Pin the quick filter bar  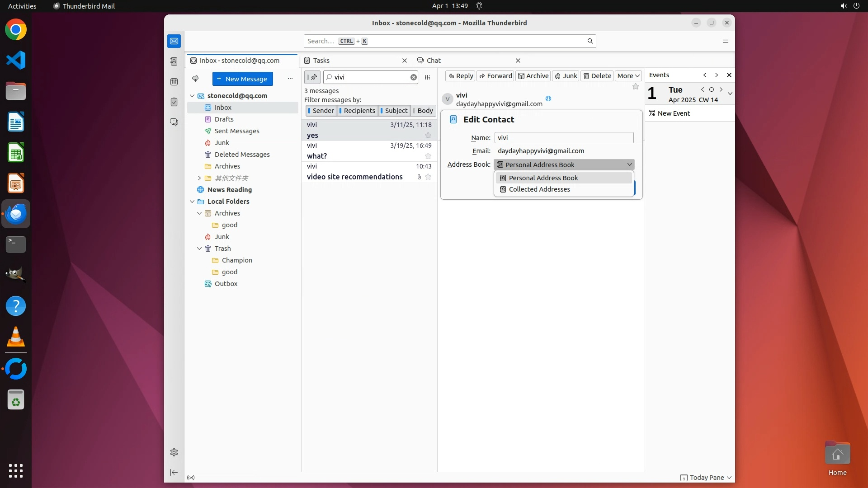312,77
